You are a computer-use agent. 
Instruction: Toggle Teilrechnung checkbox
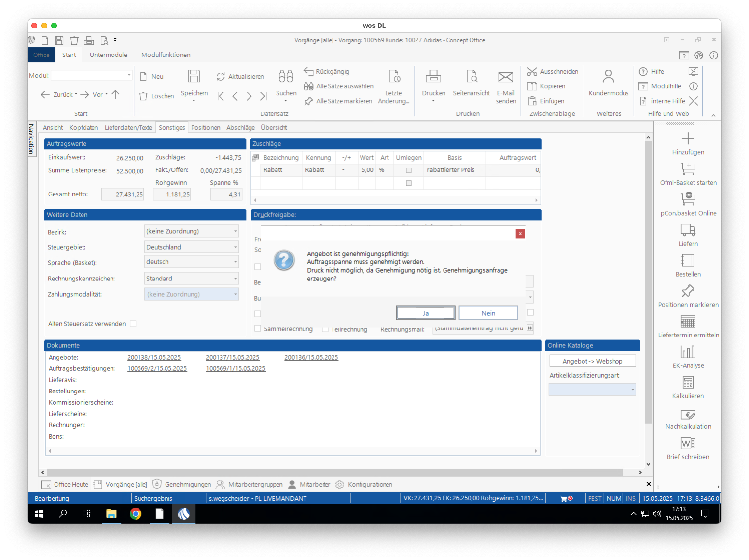coord(325,329)
